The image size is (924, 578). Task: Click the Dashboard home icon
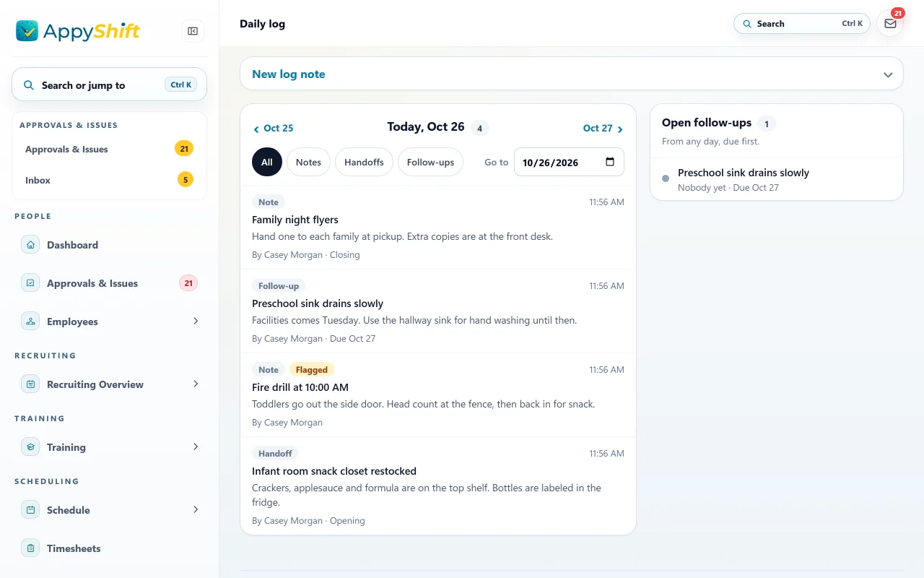pos(30,245)
